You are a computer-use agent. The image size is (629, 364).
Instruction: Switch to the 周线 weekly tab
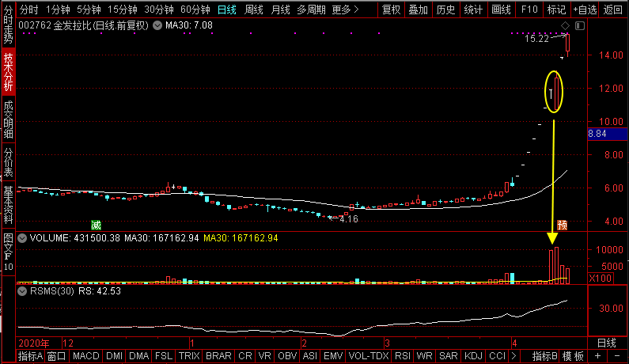point(254,9)
